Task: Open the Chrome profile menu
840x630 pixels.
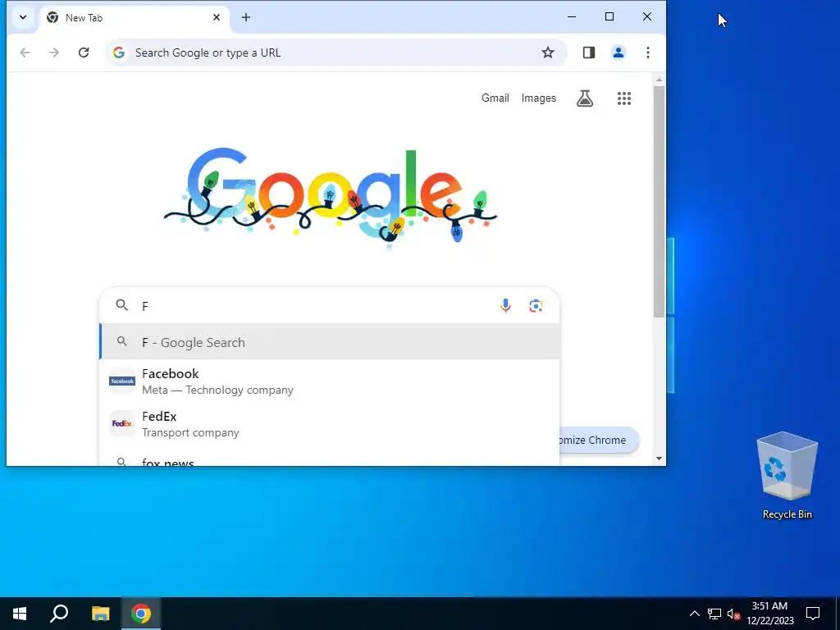Action: [619, 52]
